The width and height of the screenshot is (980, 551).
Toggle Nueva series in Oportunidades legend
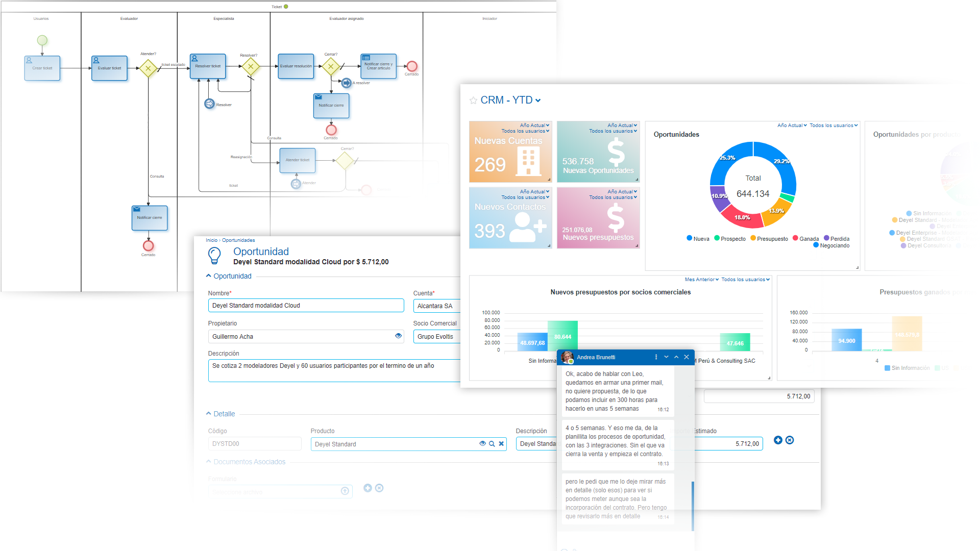(698, 239)
